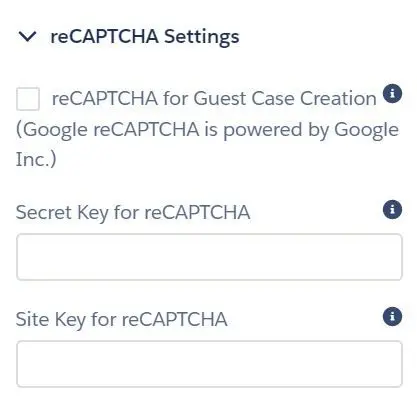Place the cursor in the Secret Key input
Screen dimensions: 417x399
point(209,257)
